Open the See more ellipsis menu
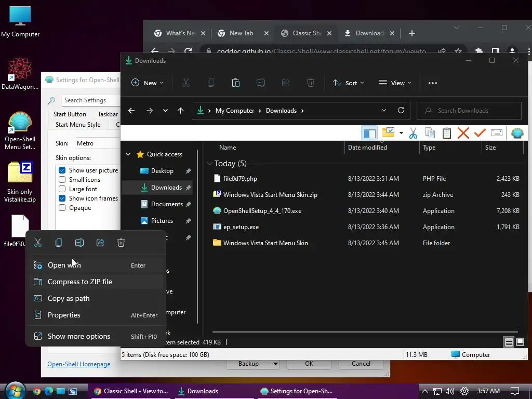The width and height of the screenshot is (532, 399). click(x=433, y=83)
